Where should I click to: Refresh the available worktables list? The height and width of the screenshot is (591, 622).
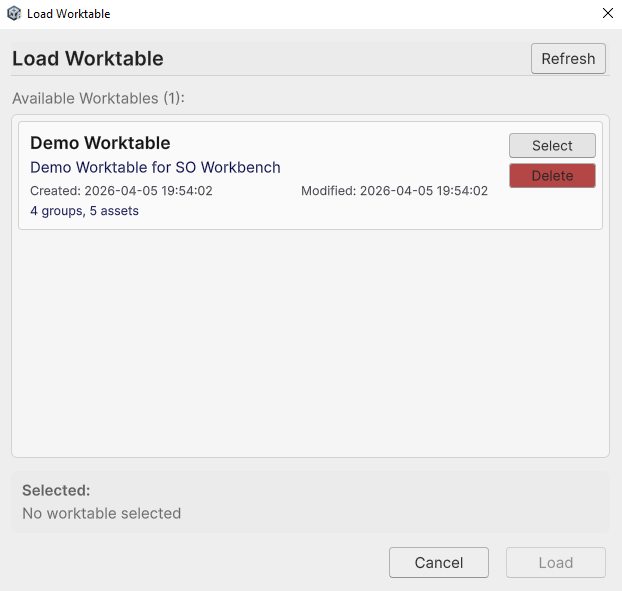pyautogui.click(x=568, y=59)
